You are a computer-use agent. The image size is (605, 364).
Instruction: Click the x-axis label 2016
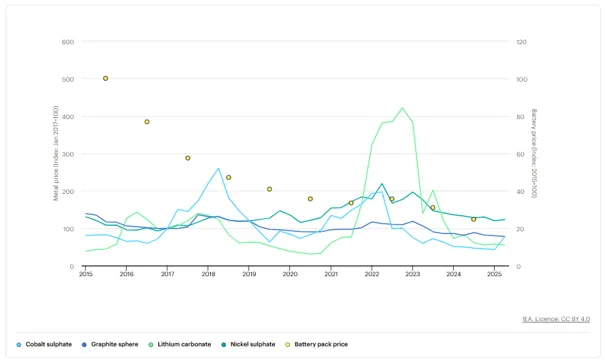click(127, 274)
